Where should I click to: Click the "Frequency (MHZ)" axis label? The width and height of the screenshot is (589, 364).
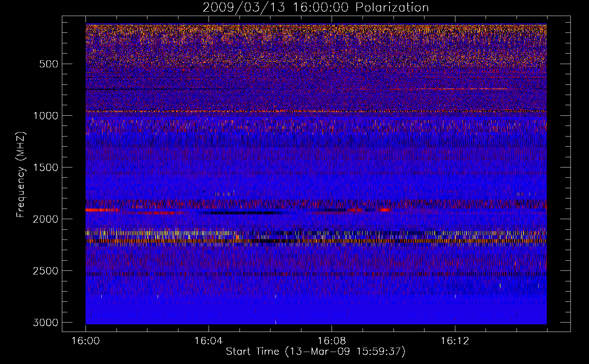coord(21,175)
